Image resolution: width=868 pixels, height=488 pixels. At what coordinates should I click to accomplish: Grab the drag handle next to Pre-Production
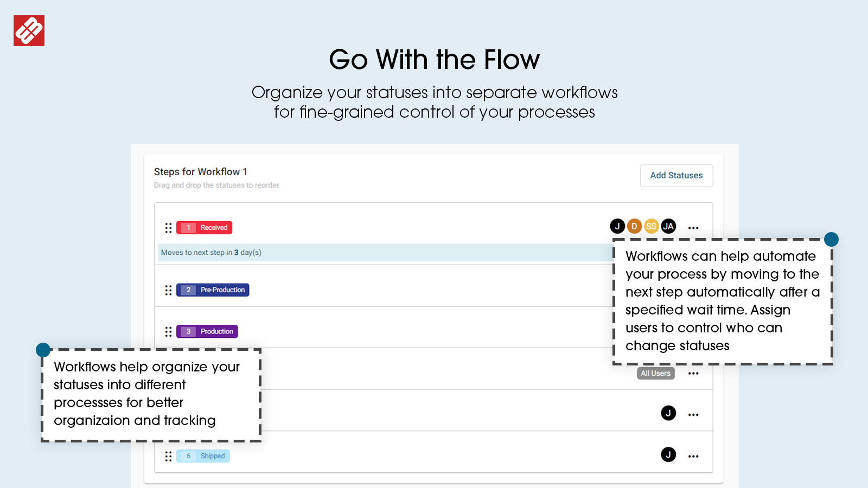(x=169, y=290)
